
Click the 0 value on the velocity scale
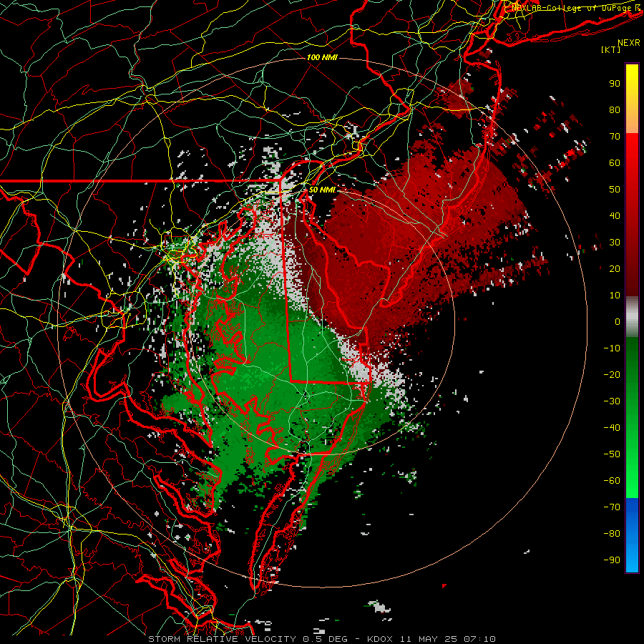pyautogui.click(x=618, y=321)
